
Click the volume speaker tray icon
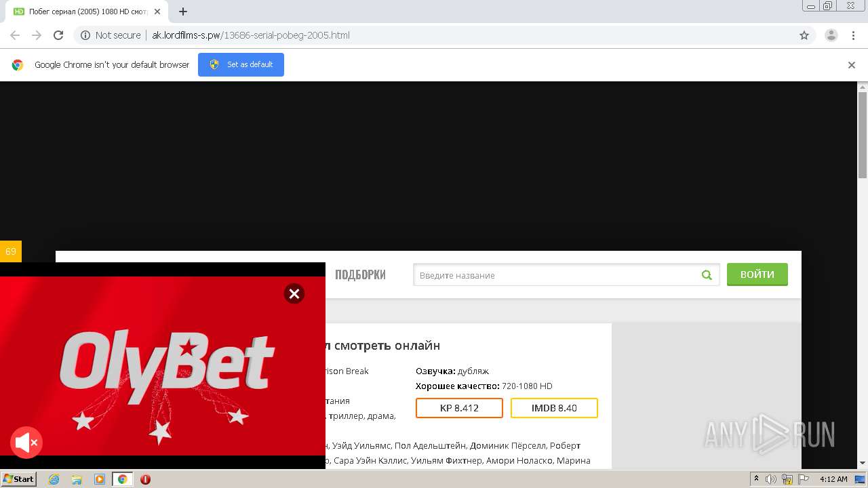771,479
